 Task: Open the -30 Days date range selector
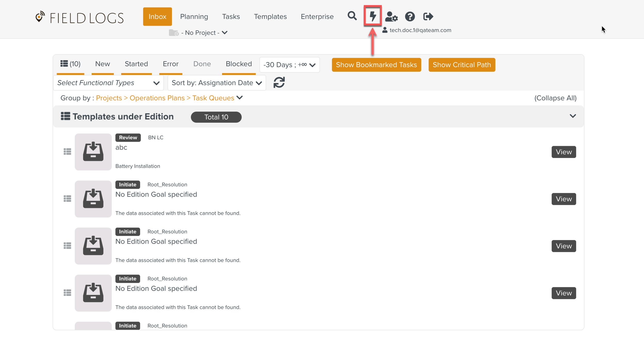point(289,65)
